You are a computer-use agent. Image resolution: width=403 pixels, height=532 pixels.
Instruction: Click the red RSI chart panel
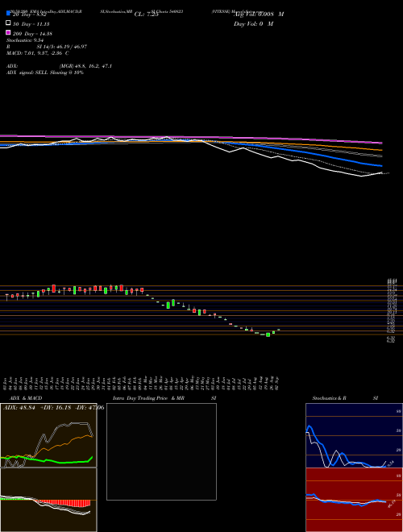coord(354,500)
